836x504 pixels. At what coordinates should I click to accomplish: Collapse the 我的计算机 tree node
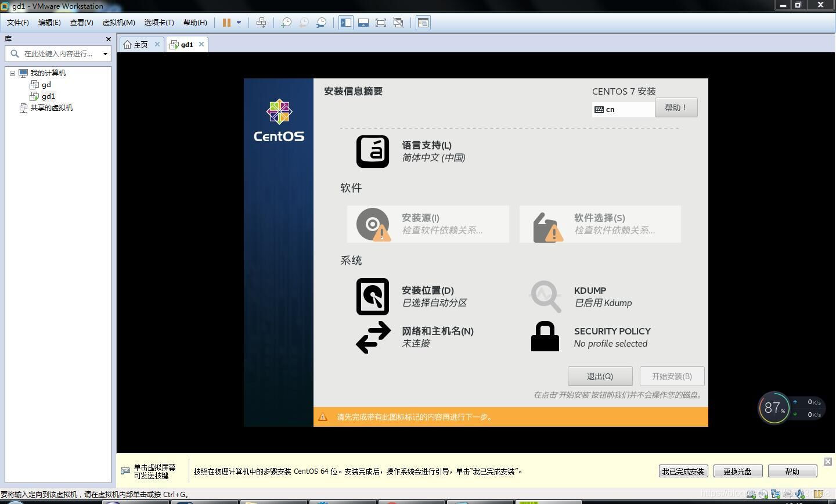click(x=12, y=73)
